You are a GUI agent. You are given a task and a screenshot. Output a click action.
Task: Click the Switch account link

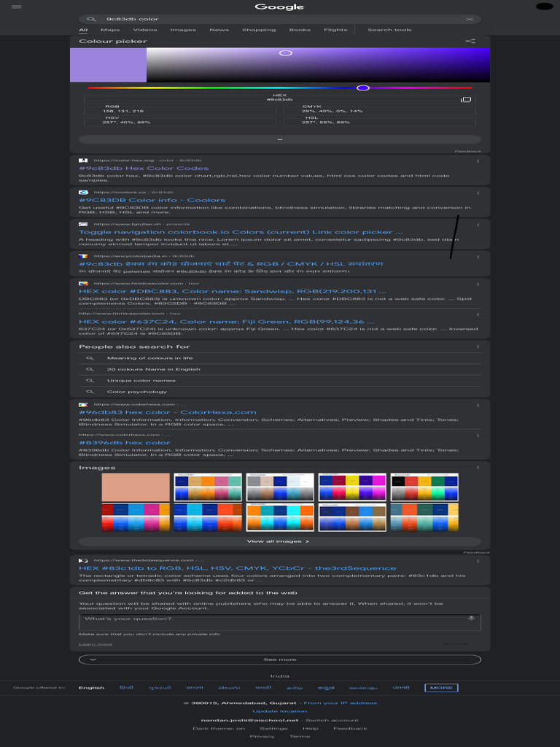(x=332, y=720)
